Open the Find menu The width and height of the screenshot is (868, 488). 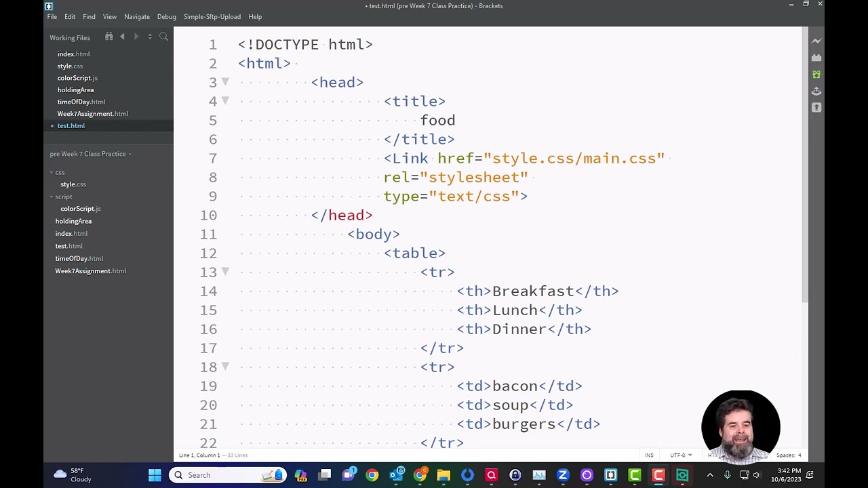(x=89, y=17)
